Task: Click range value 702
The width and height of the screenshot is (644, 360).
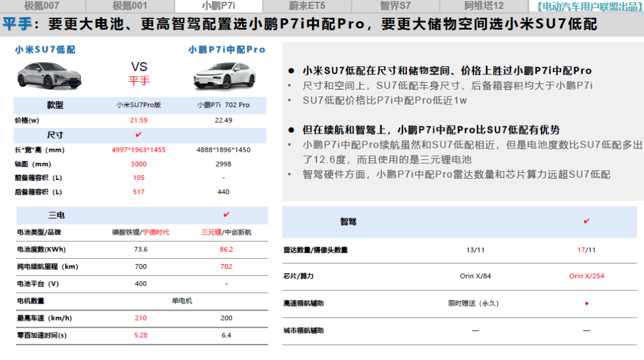Action: [227, 266]
